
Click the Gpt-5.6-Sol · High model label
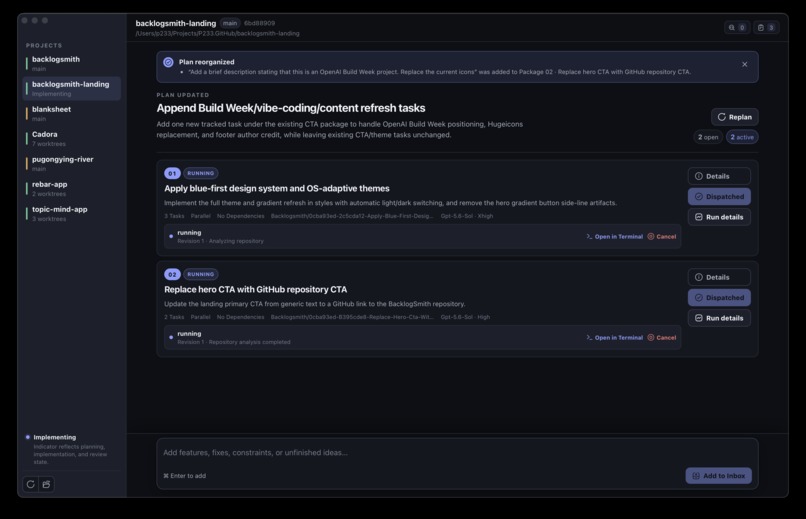465,317
